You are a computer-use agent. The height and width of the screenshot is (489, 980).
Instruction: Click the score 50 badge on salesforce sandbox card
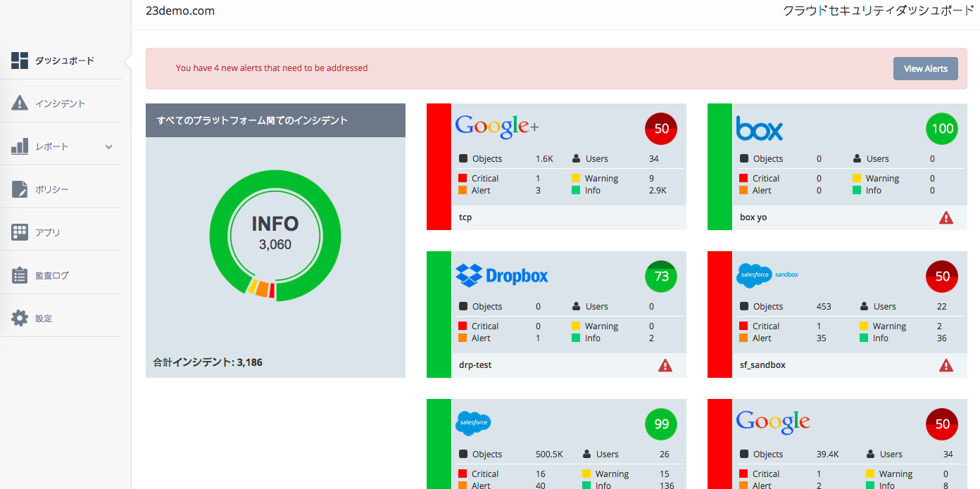942,277
